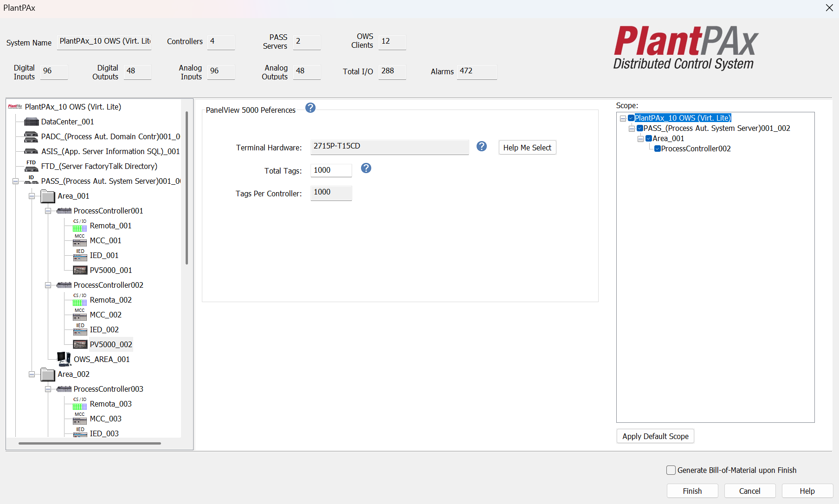
Task: Click the ProcessController003 chassis icon
Action: click(64, 389)
